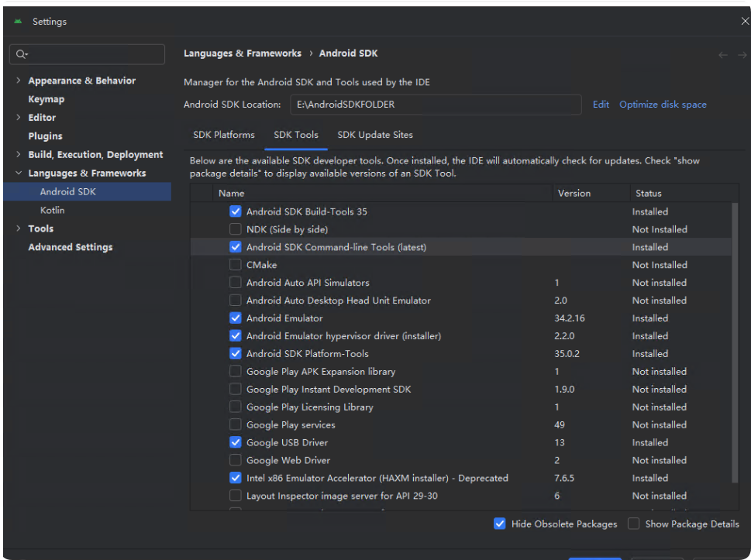Click the SDK tools list vertical scrollbar
This screenshot has height=560, width=751.
735,342
